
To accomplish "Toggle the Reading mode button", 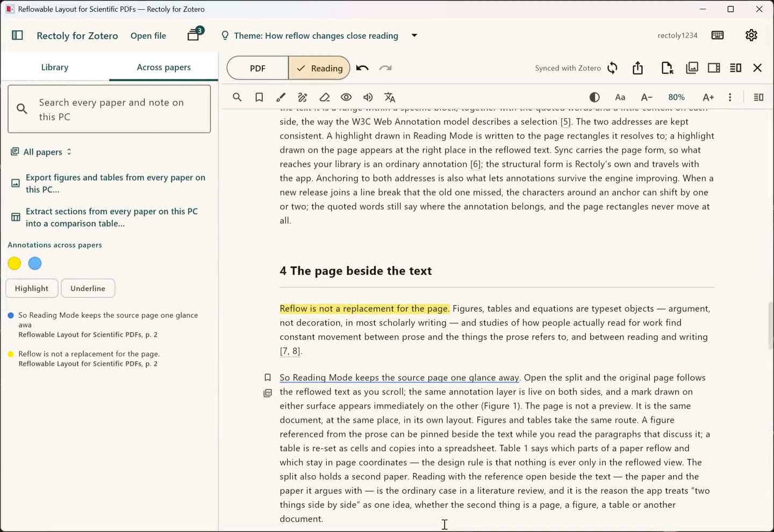I will pos(319,68).
